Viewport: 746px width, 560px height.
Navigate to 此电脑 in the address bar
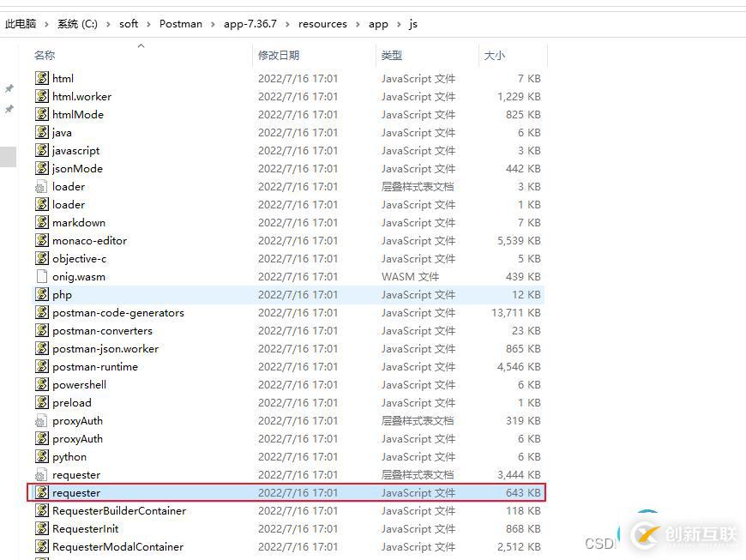pyautogui.click(x=21, y=24)
